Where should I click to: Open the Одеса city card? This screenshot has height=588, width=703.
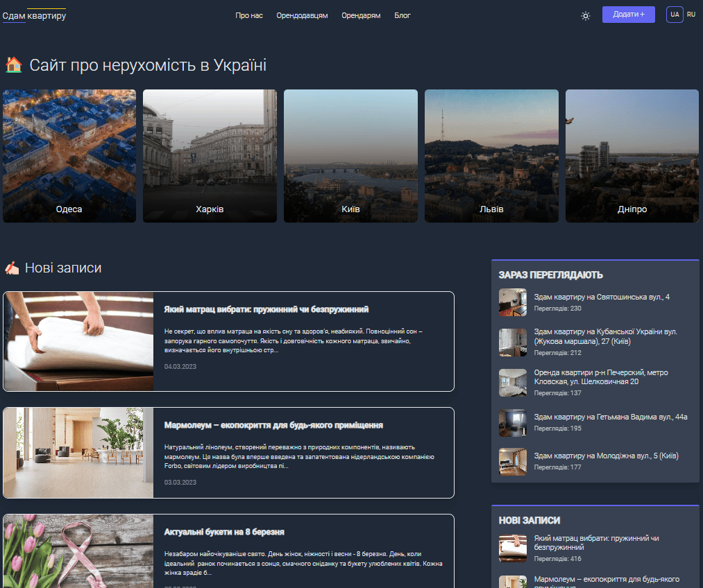pos(69,156)
